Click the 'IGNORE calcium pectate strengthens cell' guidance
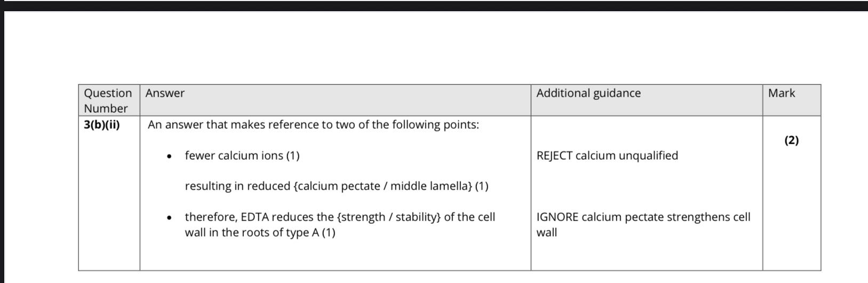This screenshot has height=283, width=868. [643, 217]
